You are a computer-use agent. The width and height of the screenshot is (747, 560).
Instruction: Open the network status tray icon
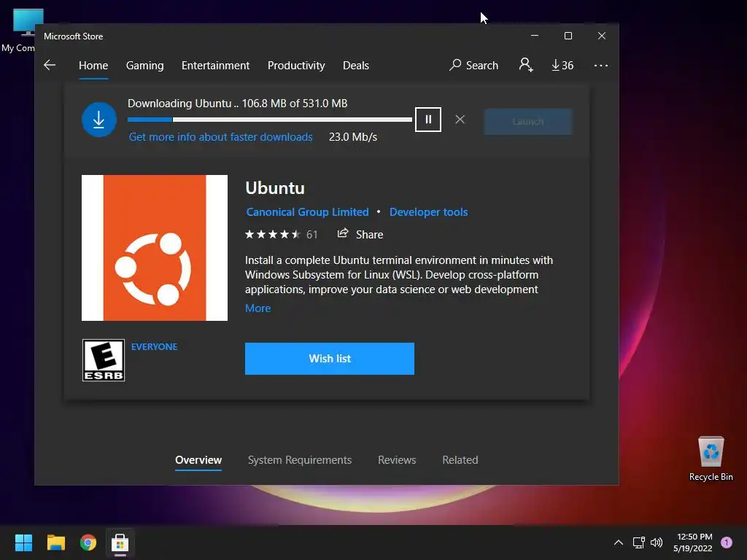click(x=638, y=542)
